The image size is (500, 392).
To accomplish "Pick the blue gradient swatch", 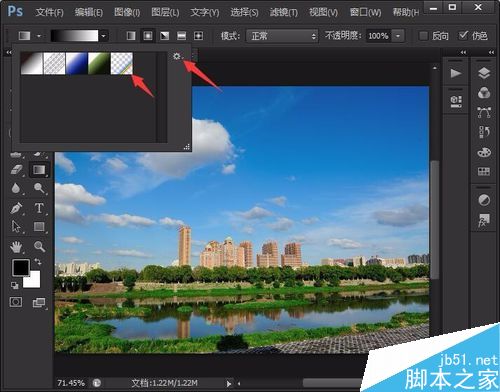I will point(77,63).
